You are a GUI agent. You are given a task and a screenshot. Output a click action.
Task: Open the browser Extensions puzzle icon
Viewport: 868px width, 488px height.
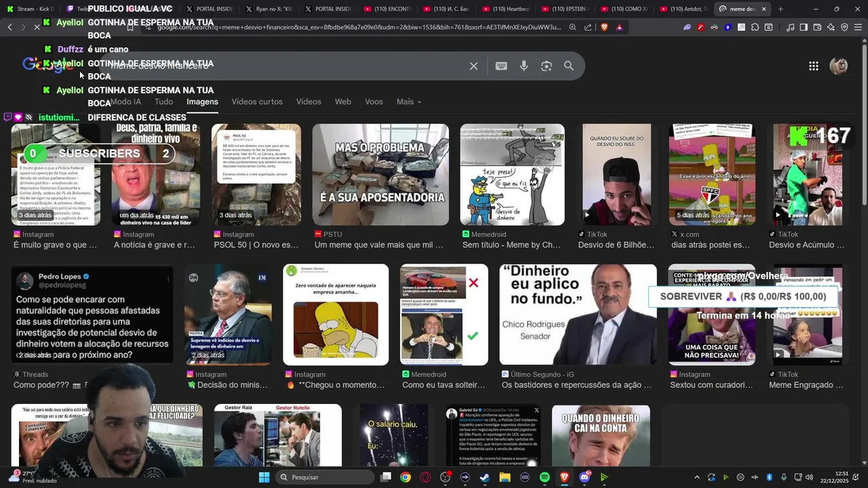click(755, 27)
